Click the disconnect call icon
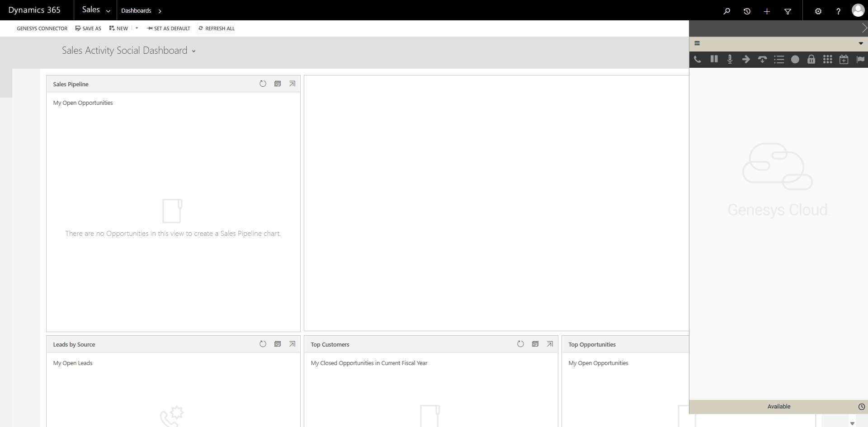 (x=762, y=59)
